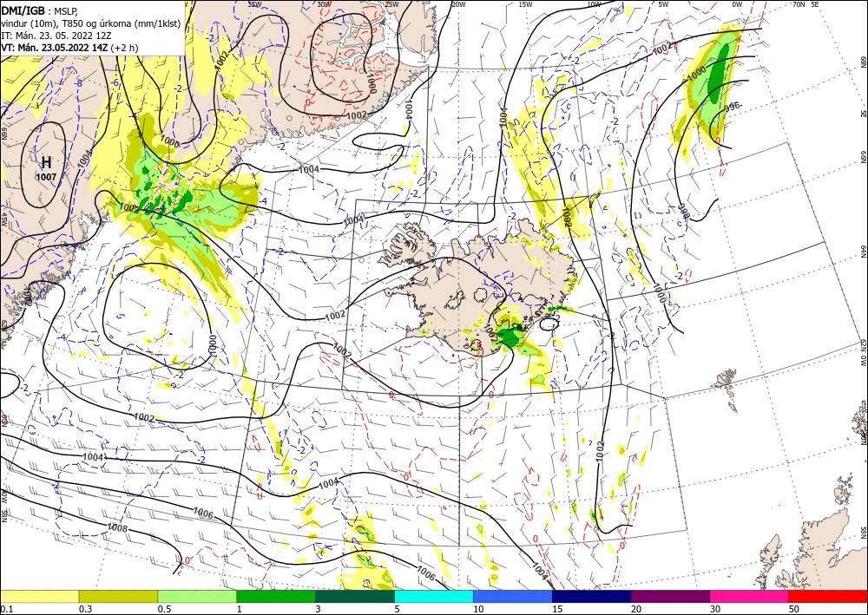Click the magenta 30–50 mm legend swatch

pyautogui.click(x=750, y=596)
